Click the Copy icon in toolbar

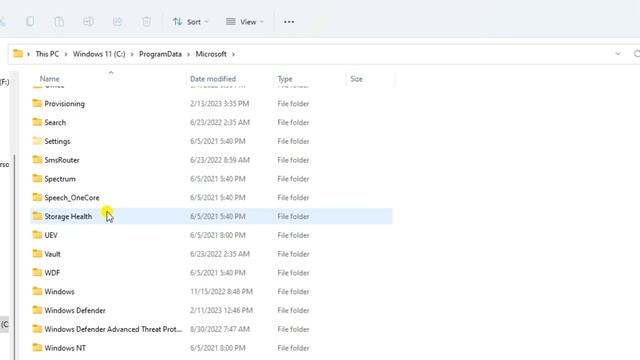click(x=30, y=22)
